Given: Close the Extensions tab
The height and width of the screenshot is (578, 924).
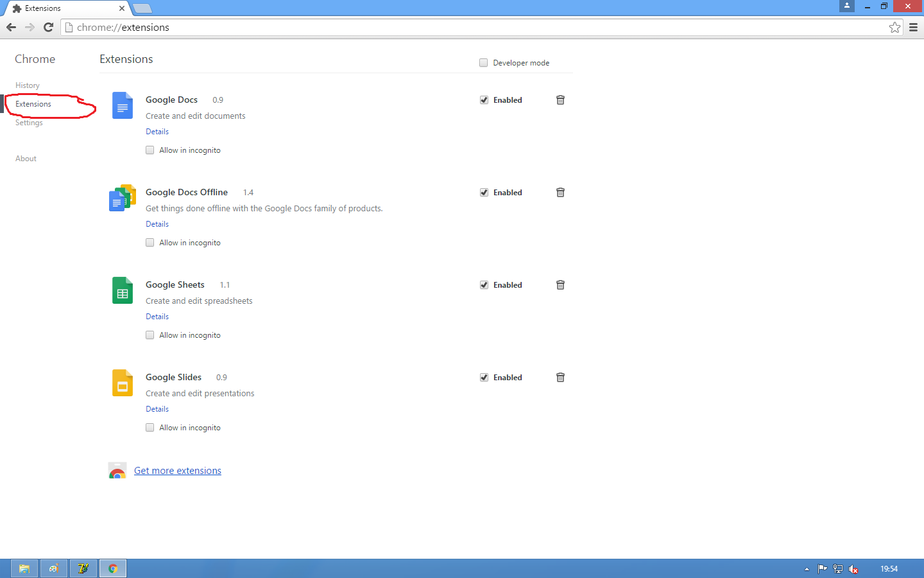Looking at the screenshot, I should [x=122, y=8].
